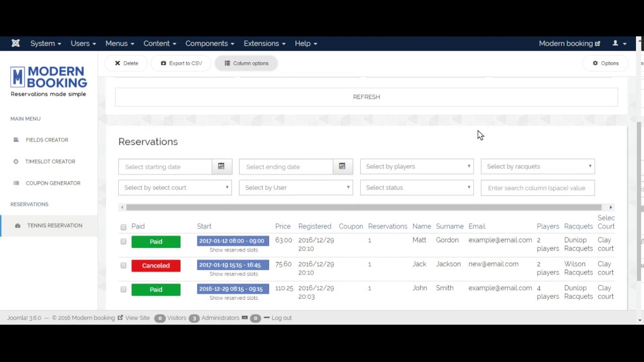Click Export to CSV button

181,63
